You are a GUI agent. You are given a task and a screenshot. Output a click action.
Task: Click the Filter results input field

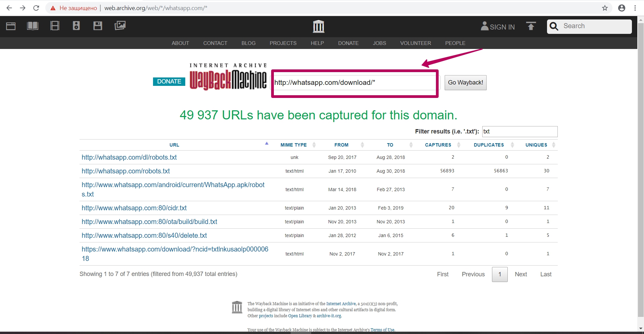[x=520, y=131]
